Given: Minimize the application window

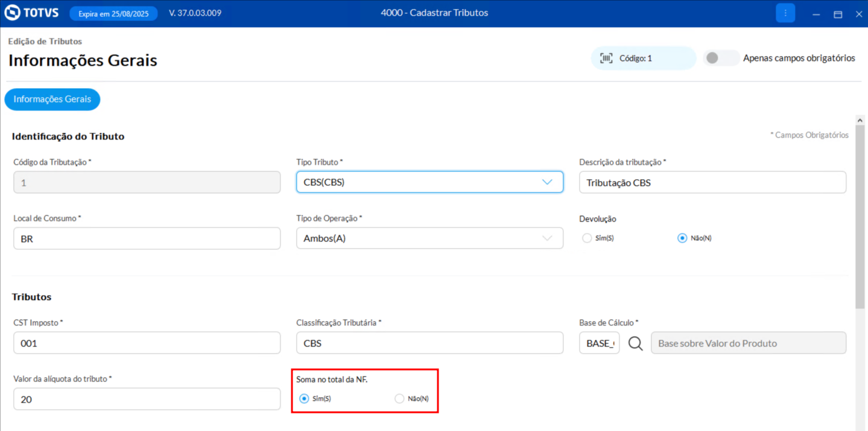Looking at the screenshot, I should click(x=816, y=14).
